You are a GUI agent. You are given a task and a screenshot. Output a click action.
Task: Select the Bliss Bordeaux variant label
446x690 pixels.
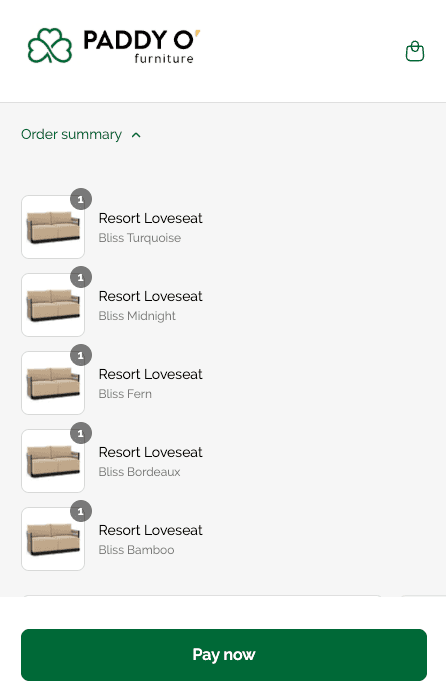coord(139,472)
